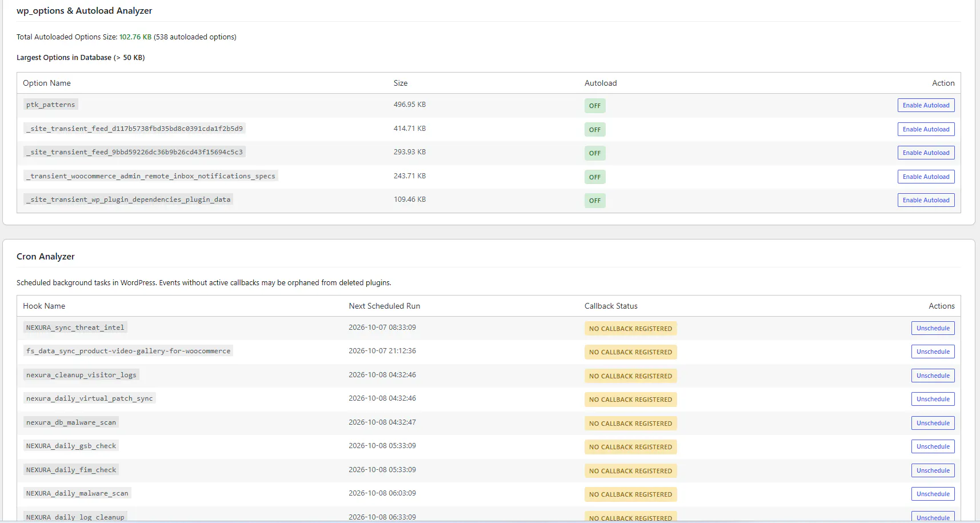980x523 pixels.
Task: Click the Cron Analyzer section heading
Action: coord(46,257)
